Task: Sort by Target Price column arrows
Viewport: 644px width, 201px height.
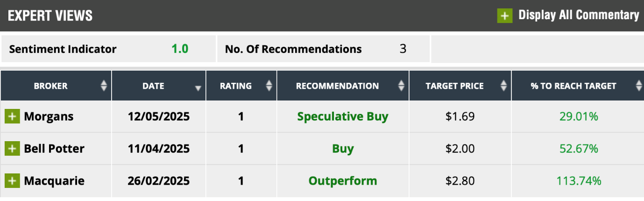Action: (x=503, y=86)
